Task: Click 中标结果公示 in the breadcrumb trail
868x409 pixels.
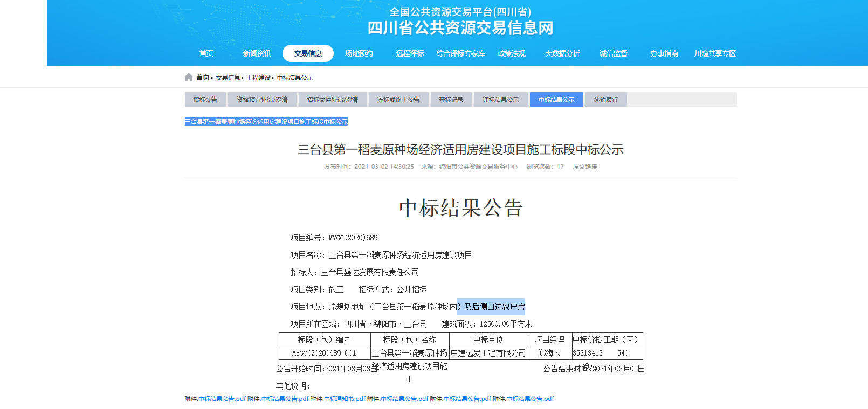Action: pyautogui.click(x=295, y=78)
